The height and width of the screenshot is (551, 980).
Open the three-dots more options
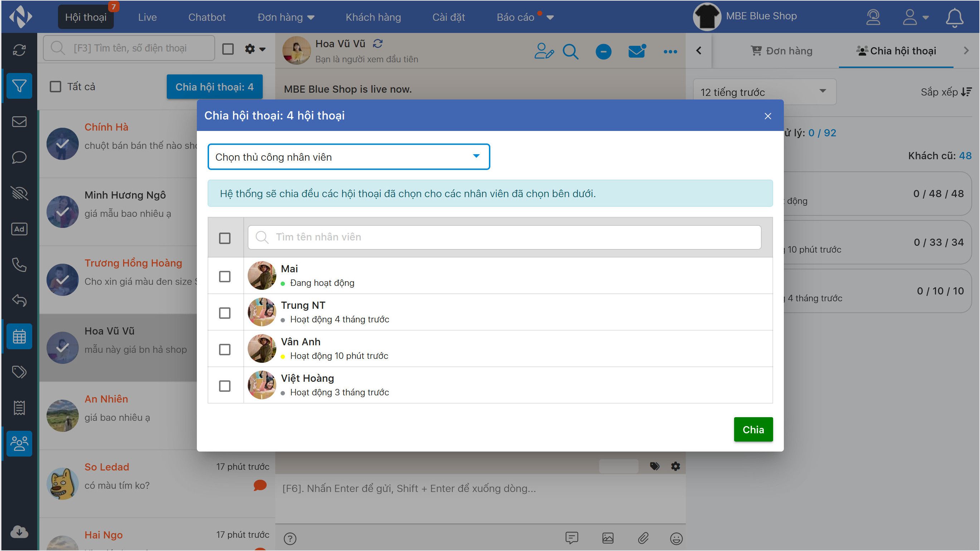click(670, 52)
